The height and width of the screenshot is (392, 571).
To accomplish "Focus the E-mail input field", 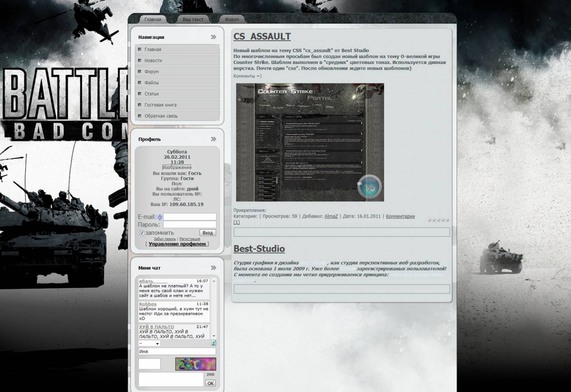I will [190, 217].
